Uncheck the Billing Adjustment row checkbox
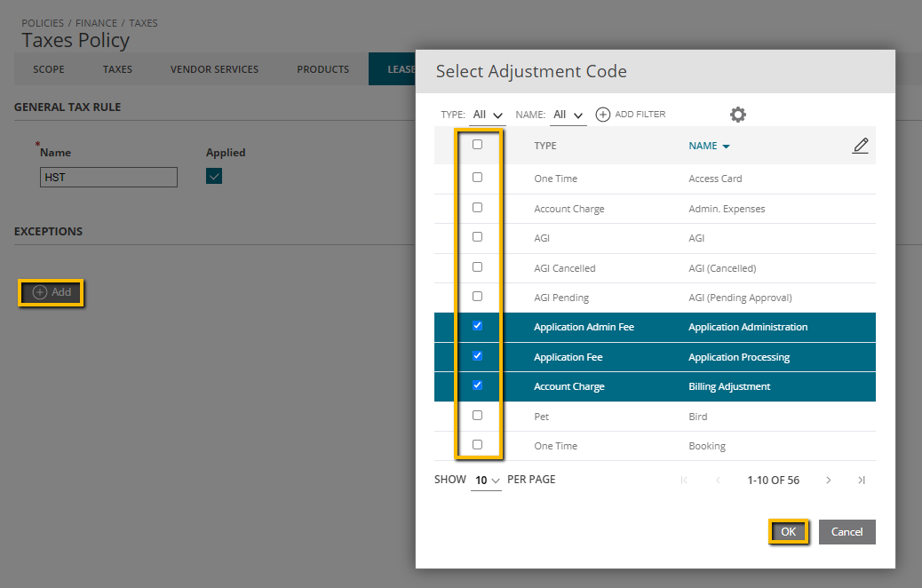Screen dimensions: 922x588 [478, 385]
